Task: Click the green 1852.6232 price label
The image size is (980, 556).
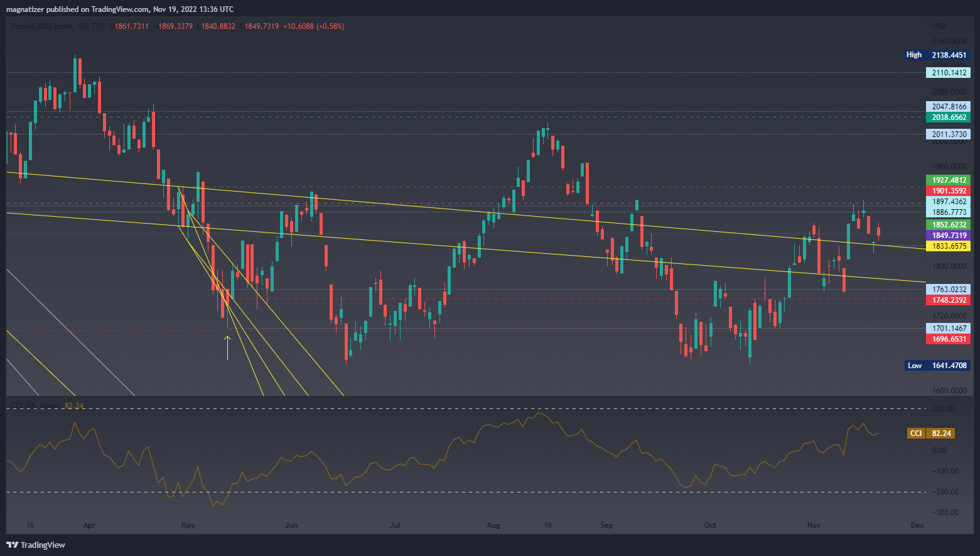Action: coord(948,225)
